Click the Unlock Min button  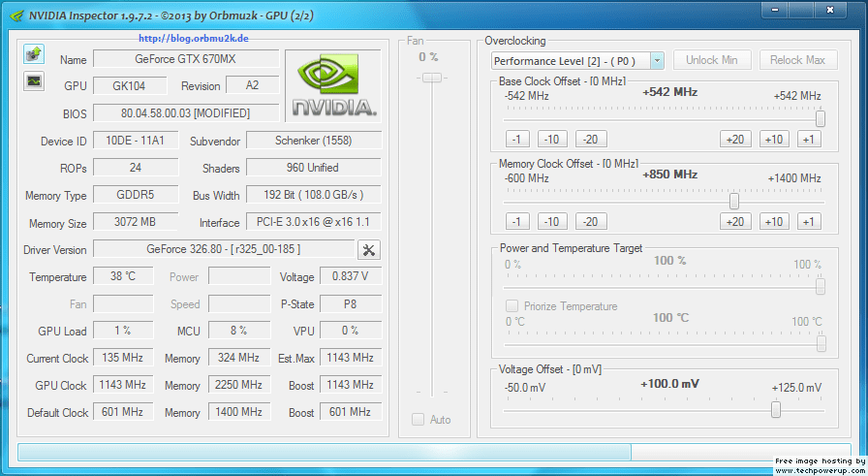(712, 60)
